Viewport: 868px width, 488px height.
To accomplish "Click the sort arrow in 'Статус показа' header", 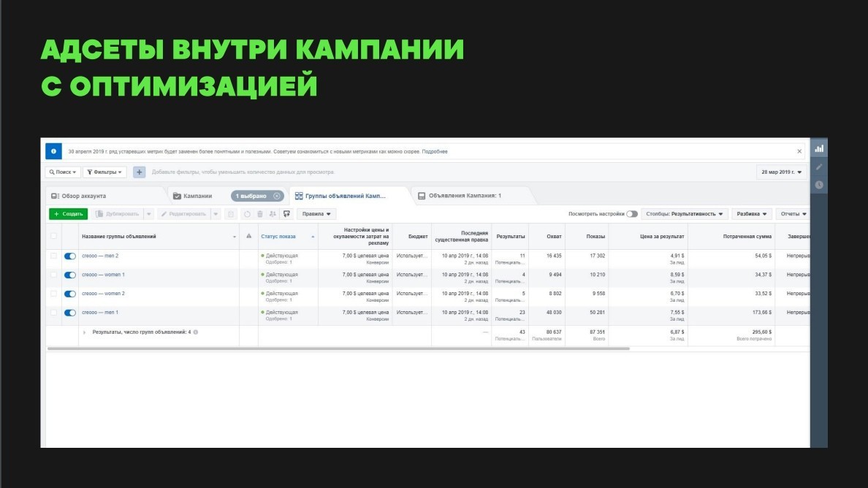I will click(x=313, y=236).
